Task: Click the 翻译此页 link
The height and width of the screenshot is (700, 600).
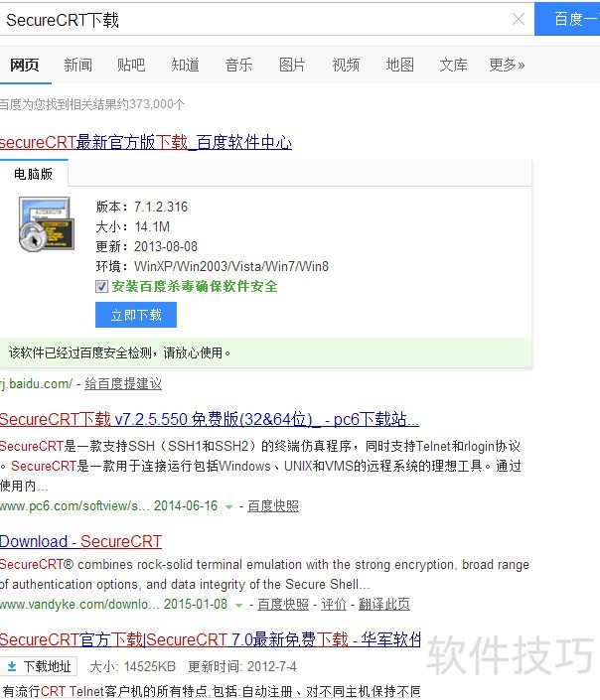Action: (384, 604)
